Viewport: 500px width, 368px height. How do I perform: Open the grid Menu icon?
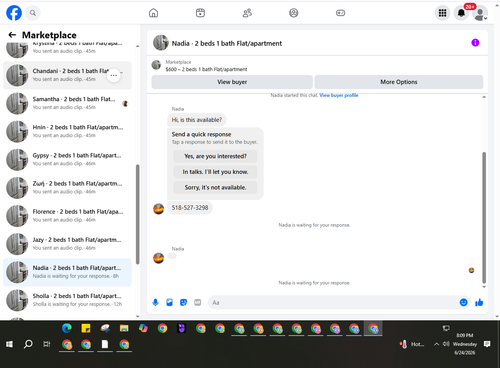442,13
